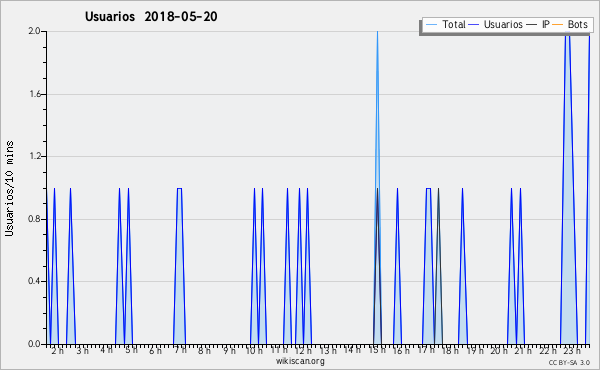This screenshot has width=600, height=370.
Task: Click the dark IP legend line
Action: [532, 25]
